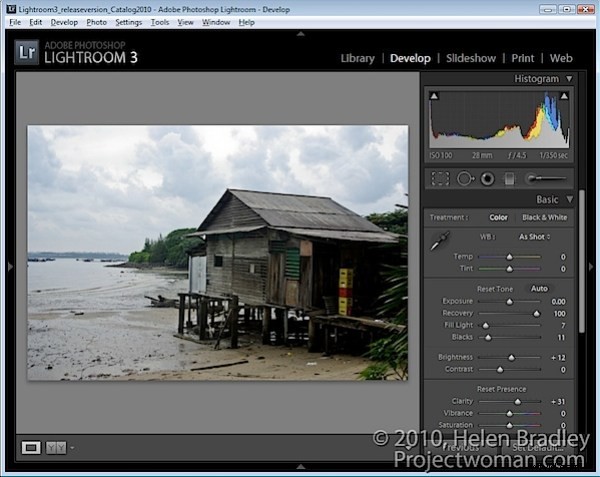The height and width of the screenshot is (477, 600).
Task: Click the Brightness slider handle
Action: point(511,358)
